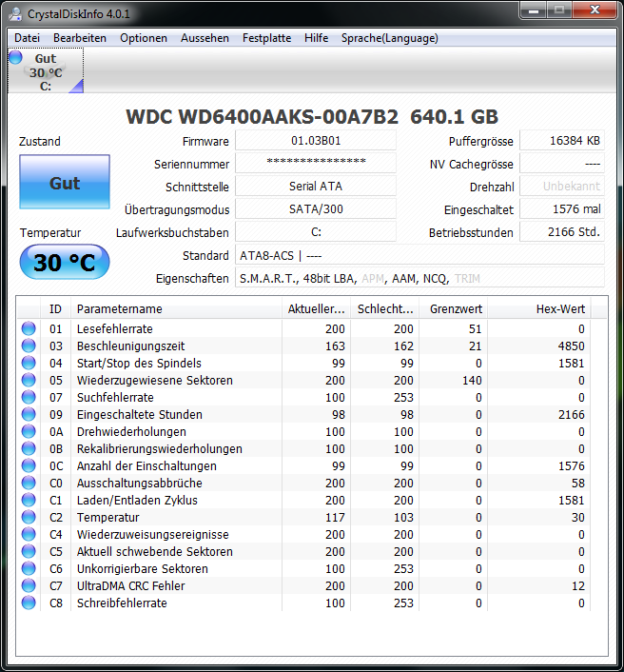Open the Bearbeiten menu
Screen dimensions: 624x672
pyautogui.click(x=80, y=38)
